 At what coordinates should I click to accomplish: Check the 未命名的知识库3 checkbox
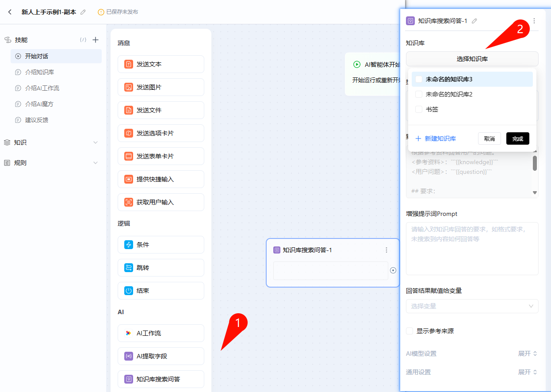[419, 79]
